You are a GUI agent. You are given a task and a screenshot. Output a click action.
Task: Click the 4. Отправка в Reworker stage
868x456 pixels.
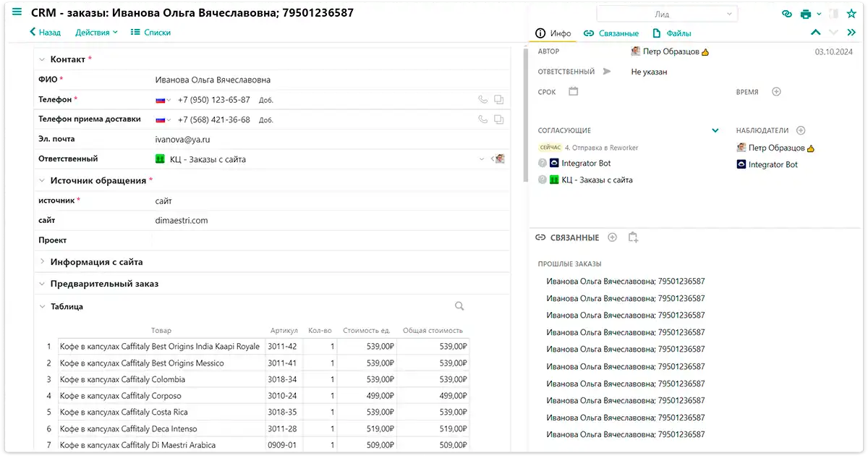tap(602, 148)
